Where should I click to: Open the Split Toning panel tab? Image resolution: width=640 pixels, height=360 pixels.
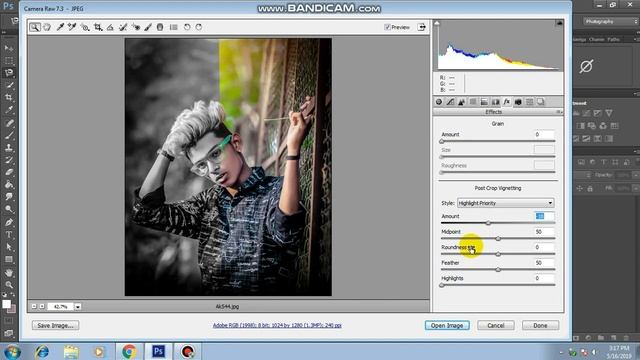[x=484, y=102]
